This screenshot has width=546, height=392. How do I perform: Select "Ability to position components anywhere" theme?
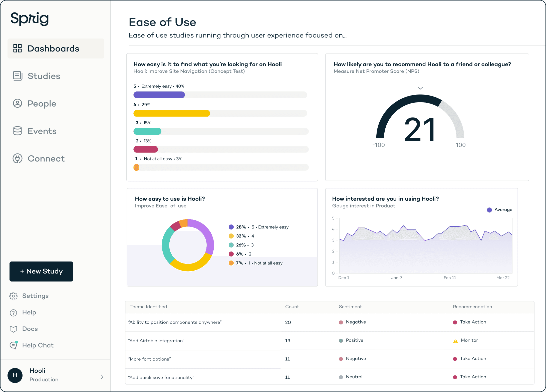click(x=175, y=322)
